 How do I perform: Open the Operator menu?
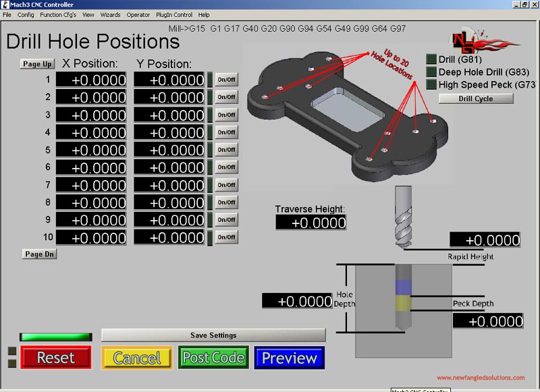tap(138, 15)
